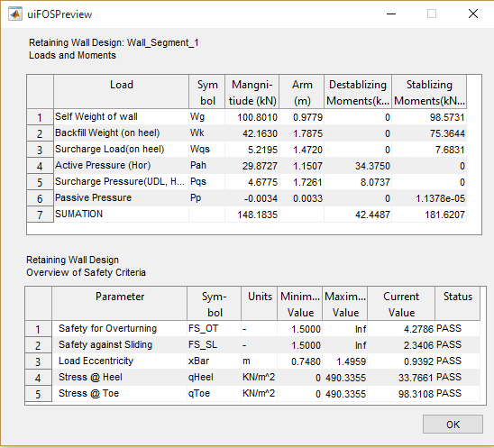Select 'Active Pressure (Hor)' cell
Screen dimensions: 494x448
pyautogui.click(x=122, y=166)
